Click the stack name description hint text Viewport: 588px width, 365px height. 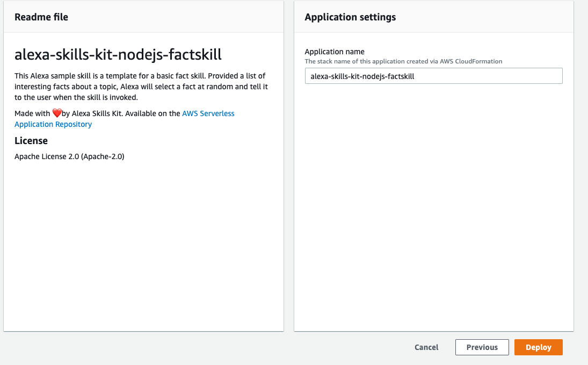point(403,61)
